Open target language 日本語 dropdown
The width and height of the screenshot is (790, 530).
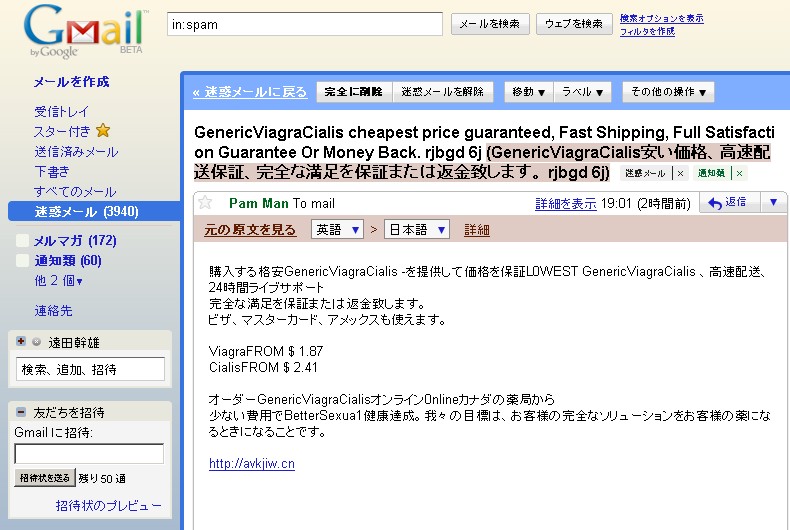[x=416, y=230]
